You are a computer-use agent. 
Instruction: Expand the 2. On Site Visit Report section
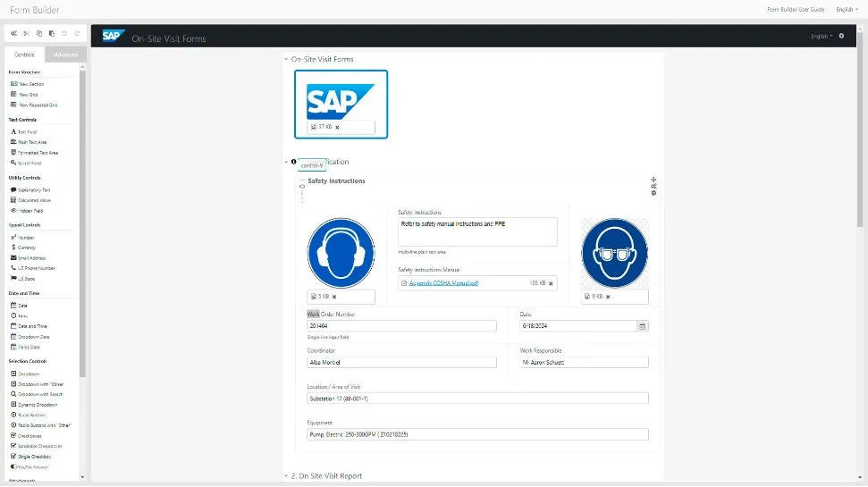(x=287, y=476)
